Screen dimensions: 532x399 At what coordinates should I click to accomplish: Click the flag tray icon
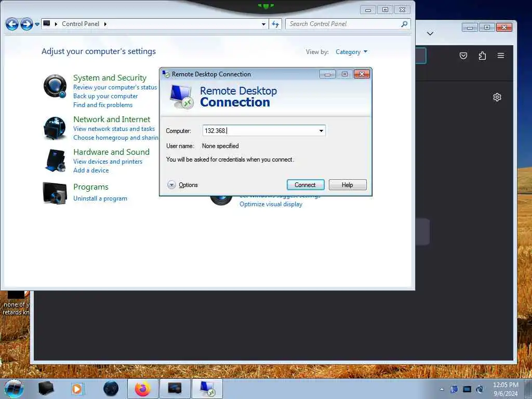point(454,389)
